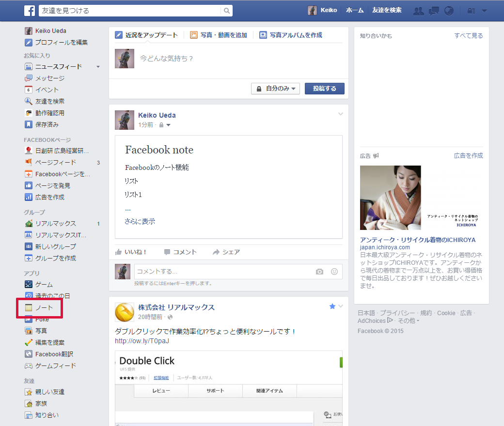Expand その他 in the footer
Image resolution: width=504 pixels, height=426 pixels.
coord(409,320)
